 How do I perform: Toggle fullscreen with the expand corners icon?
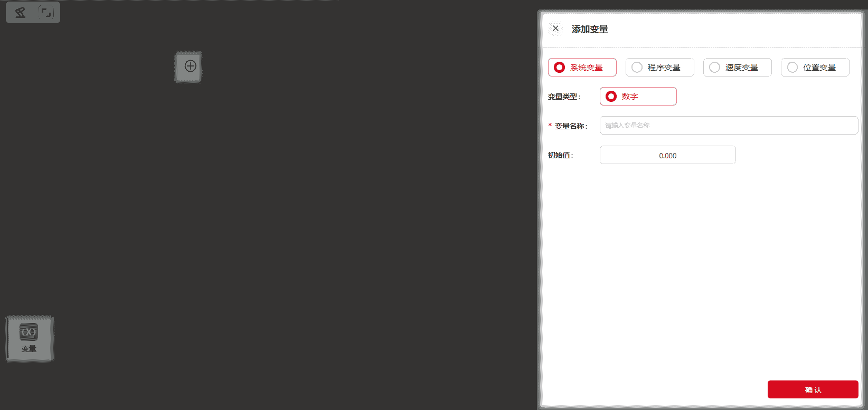pyautogui.click(x=46, y=12)
